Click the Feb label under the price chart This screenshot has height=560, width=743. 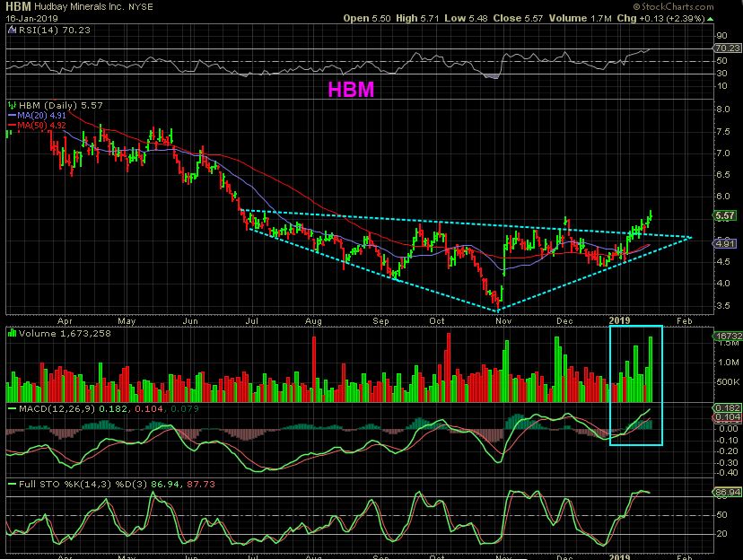pyautogui.click(x=685, y=320)
